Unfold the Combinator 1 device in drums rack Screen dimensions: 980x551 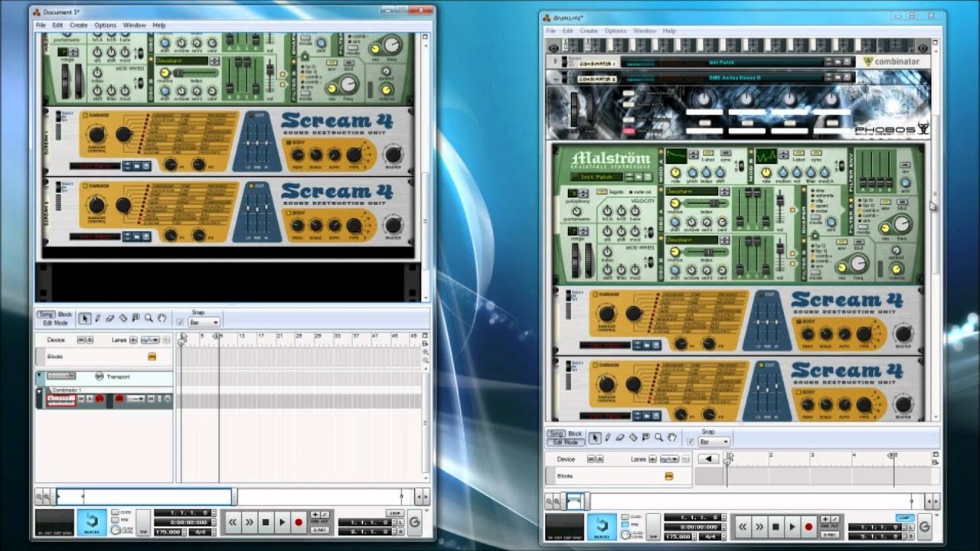point(555,60)
